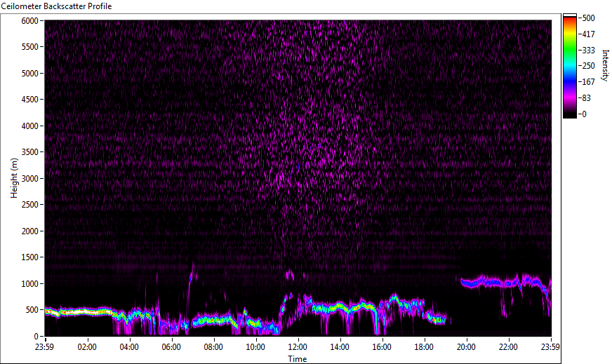612x364 pixels.
Task: Click the Height (m) axis label
Action: pyautogui.click(x=14, y=178)
